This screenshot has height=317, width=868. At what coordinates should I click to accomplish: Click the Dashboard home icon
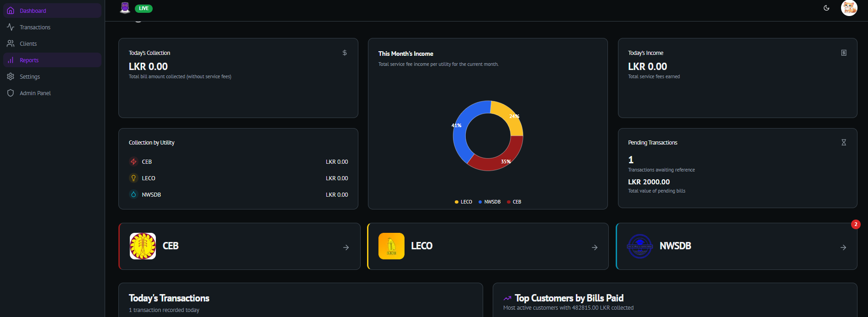(11, 11)
